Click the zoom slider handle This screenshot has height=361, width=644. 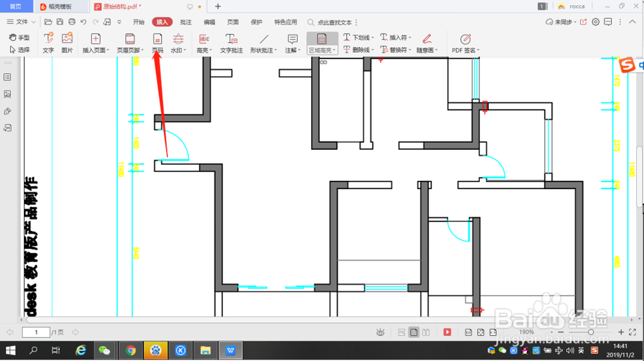[591, 332]
